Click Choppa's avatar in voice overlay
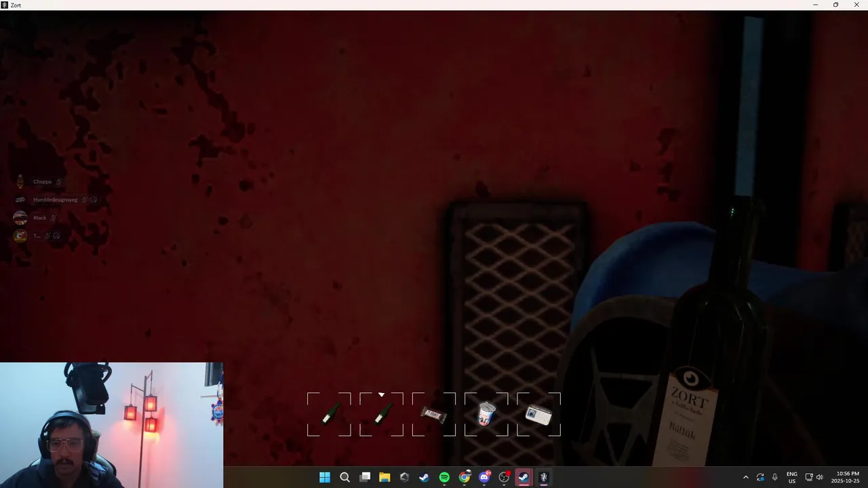Screen dimensions: 868x488 tap(20, 182)
